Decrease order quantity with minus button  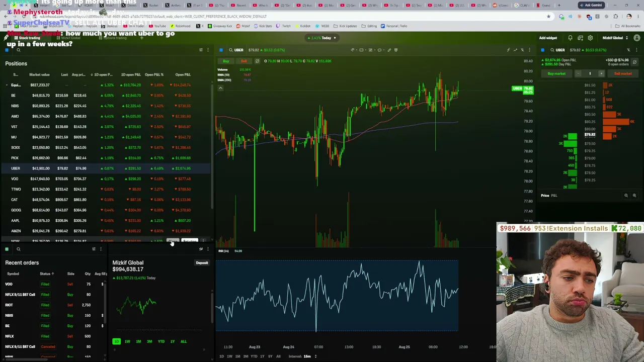click(x=578, y=73)
